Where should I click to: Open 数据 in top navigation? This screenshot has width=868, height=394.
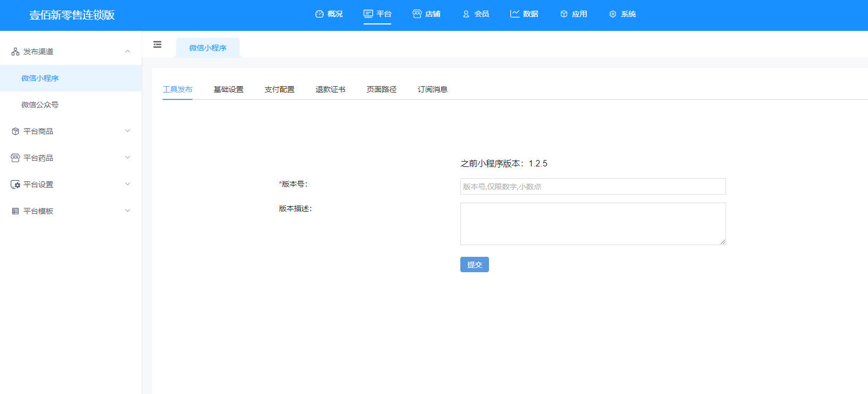click(524, 14)
